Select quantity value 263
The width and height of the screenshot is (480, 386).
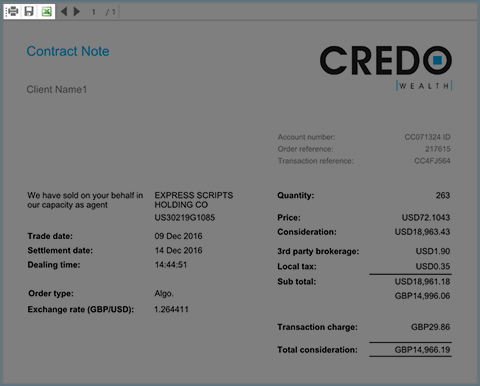click(x=443, y=195)
